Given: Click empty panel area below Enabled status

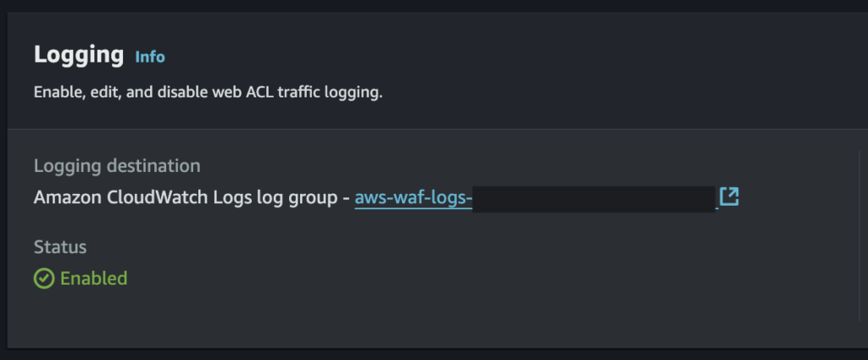Looking at the screenshot, I should click(339, 318).
